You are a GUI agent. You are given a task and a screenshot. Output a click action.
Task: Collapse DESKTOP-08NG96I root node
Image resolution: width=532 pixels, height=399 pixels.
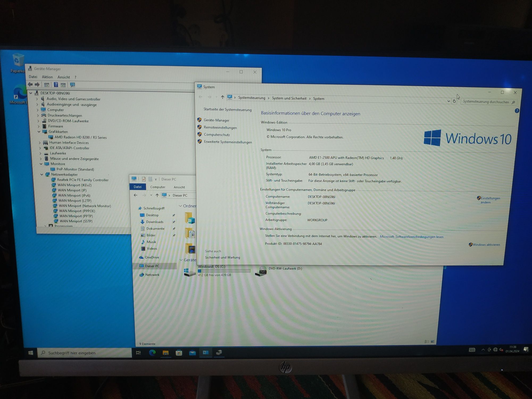click(x=31, y=93)
